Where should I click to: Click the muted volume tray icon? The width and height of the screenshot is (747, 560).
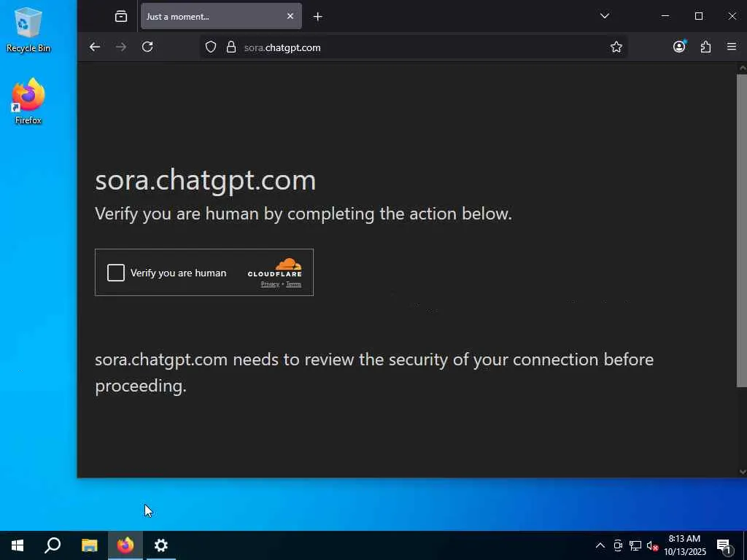tap(652, 546)
